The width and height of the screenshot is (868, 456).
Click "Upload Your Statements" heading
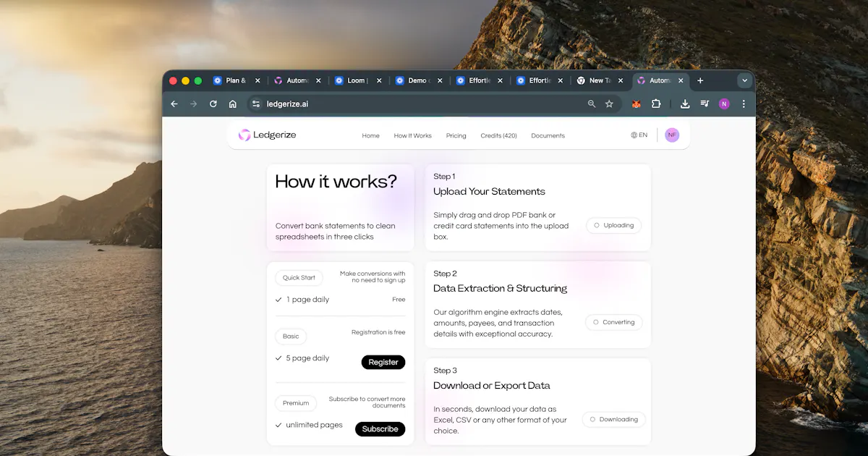click(x=489, y=191)
